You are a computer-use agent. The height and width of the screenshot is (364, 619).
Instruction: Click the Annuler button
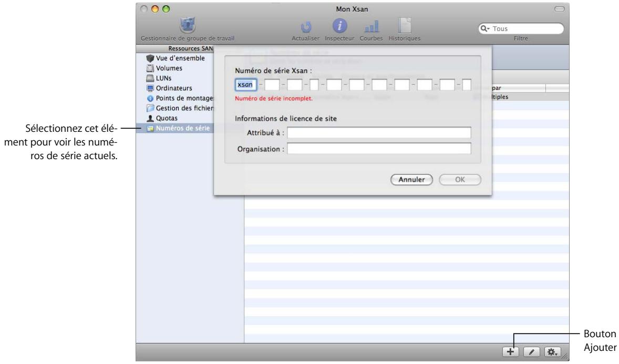[x=411, y=180]
